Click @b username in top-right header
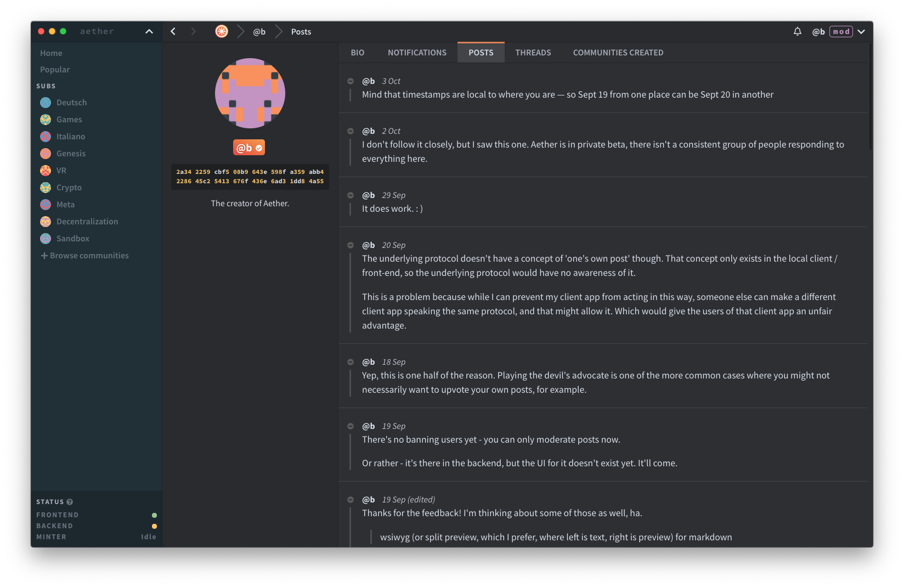The width and height of the screenshot is (904, 588). (x=818, y=32)
